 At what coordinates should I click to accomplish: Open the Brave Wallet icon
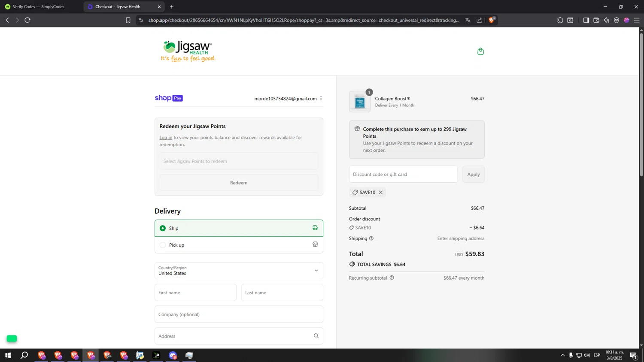[596, 20]
